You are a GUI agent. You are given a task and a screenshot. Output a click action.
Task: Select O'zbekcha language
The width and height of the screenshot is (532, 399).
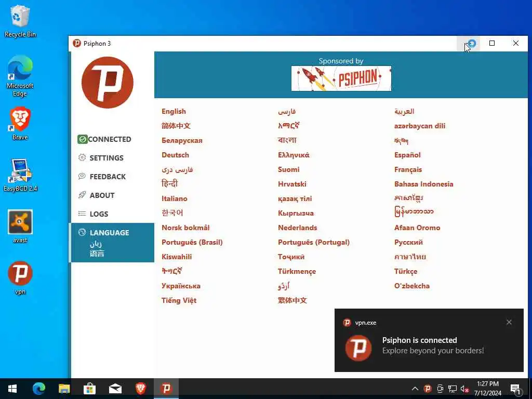412,286
